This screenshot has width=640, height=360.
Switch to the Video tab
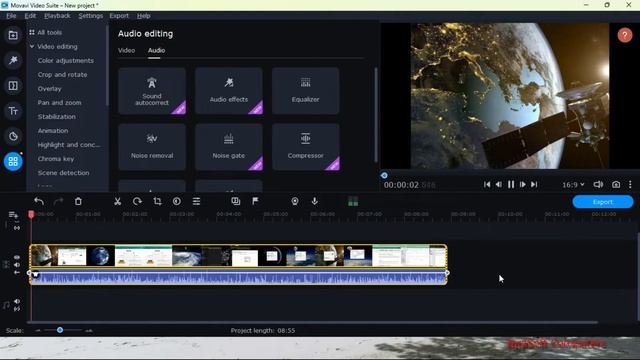tap(126, 50)
